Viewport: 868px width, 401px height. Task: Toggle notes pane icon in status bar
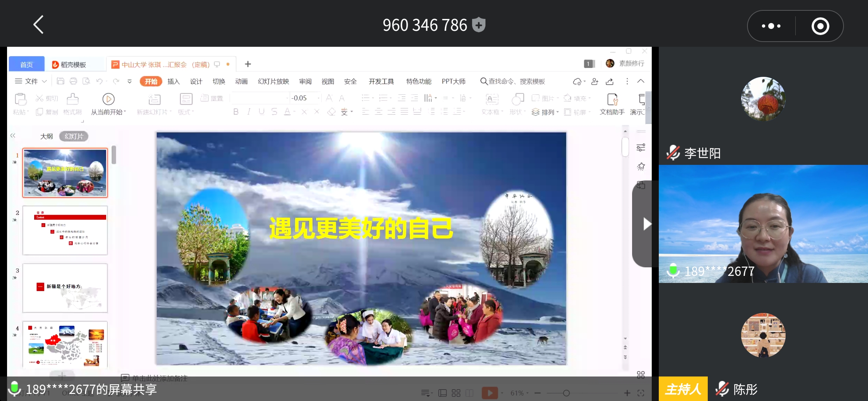(x=425, y=393)
